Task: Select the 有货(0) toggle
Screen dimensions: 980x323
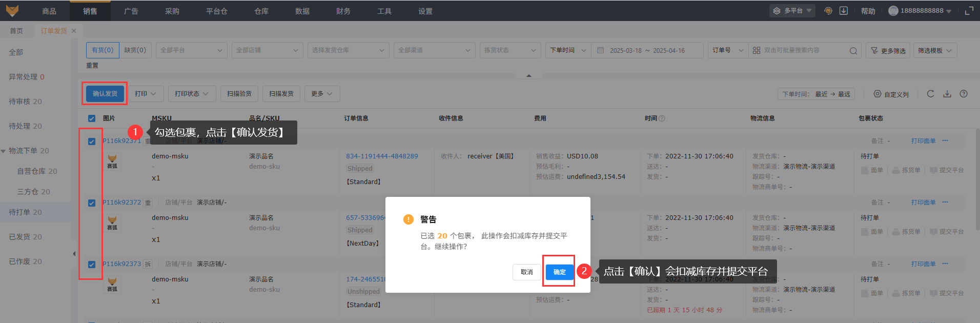Action: click(103, 50)
